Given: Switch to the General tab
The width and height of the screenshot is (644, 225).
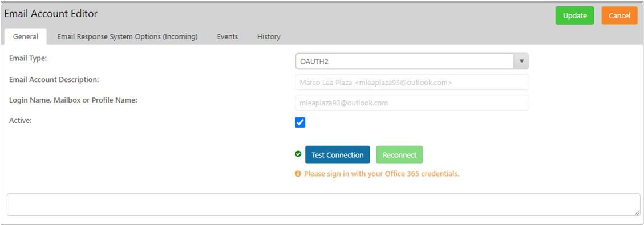Looking at the screenshot, I should tap(26, 36).
